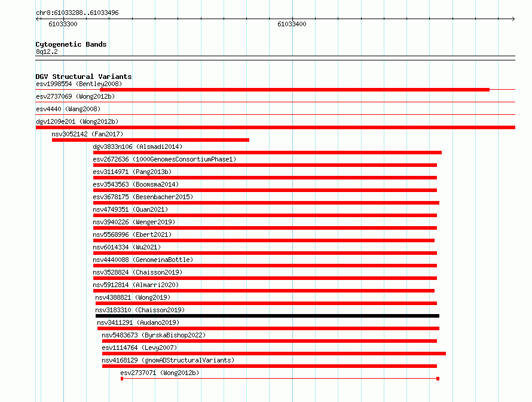Click nsv3183310 (Chaisson2019) label
This screenshot has width=532, height=402.
(140, 310)
